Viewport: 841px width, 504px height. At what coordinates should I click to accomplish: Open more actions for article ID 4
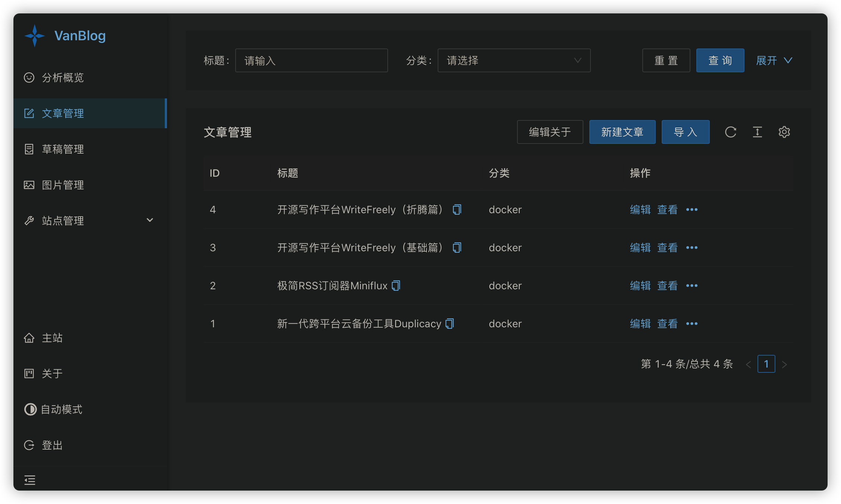tap(692, 210)
